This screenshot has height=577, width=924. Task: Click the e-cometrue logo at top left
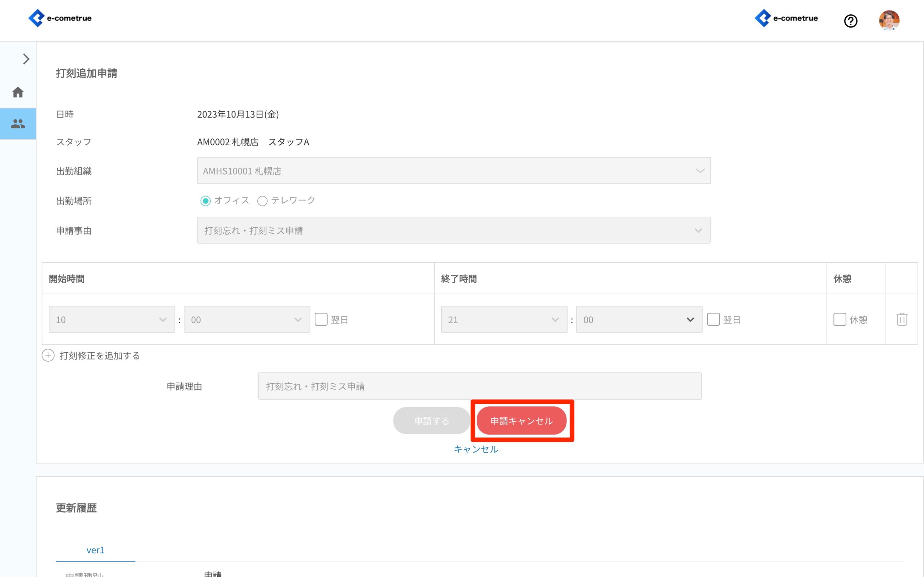pyautogui.click(x=60, y=18)
